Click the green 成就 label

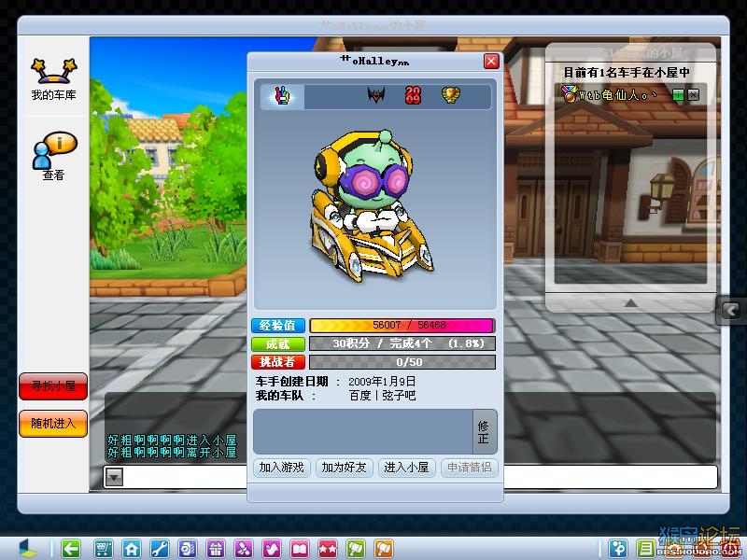pyautogui.click(x=278, y=343)
